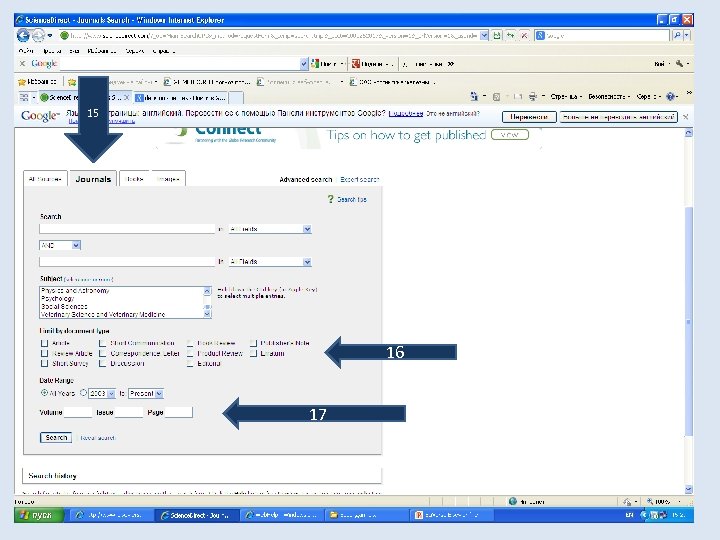Tick the Erratum checkbox
This screenshot has width=720, height=540.
click(253, 353)
